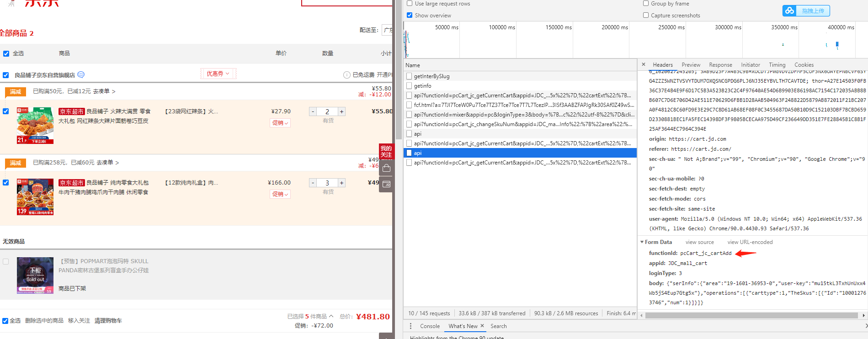
Task: Expand the 已选择 5 件商品 arrow
Action: pos(331,316)
